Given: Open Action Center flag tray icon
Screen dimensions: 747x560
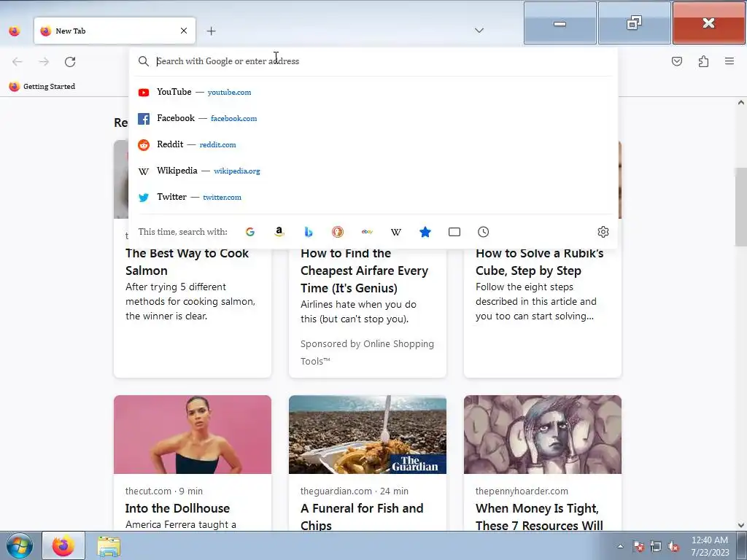Looking at the screenshot, I should coord(638,546).
